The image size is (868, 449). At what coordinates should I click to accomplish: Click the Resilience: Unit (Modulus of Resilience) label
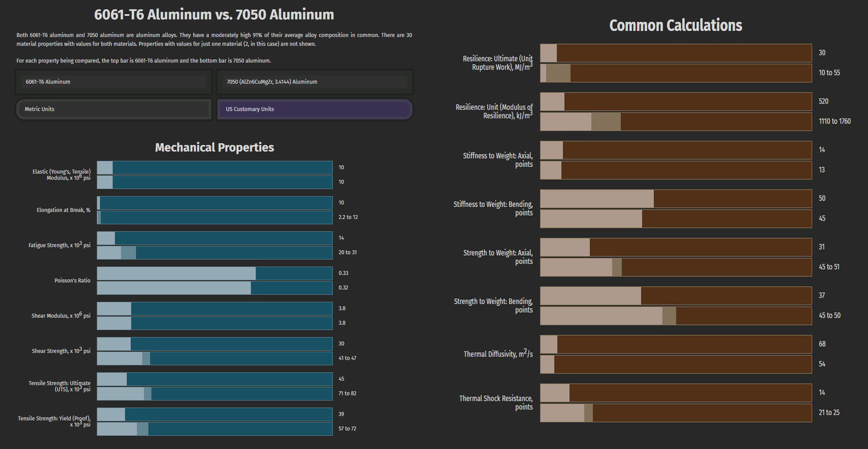[x=494, y=111]
